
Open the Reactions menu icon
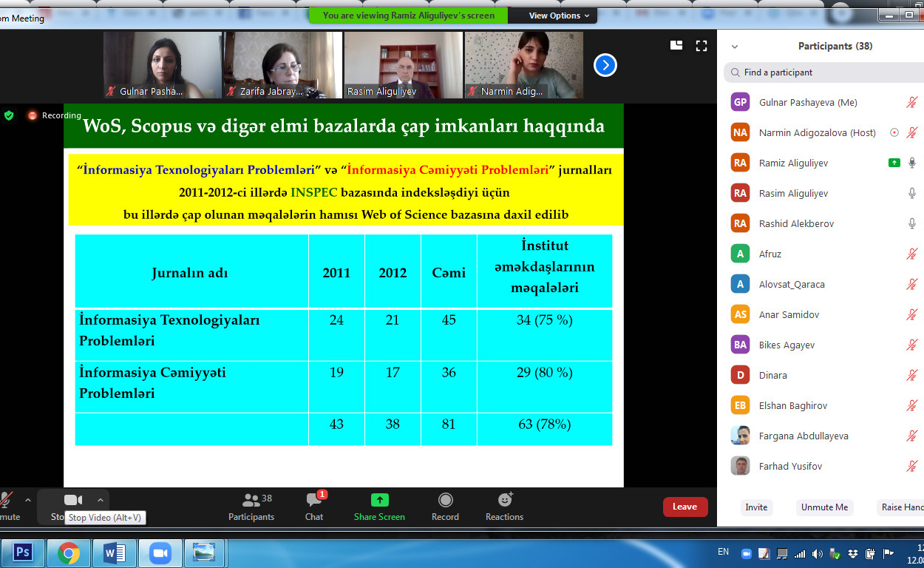505,501
